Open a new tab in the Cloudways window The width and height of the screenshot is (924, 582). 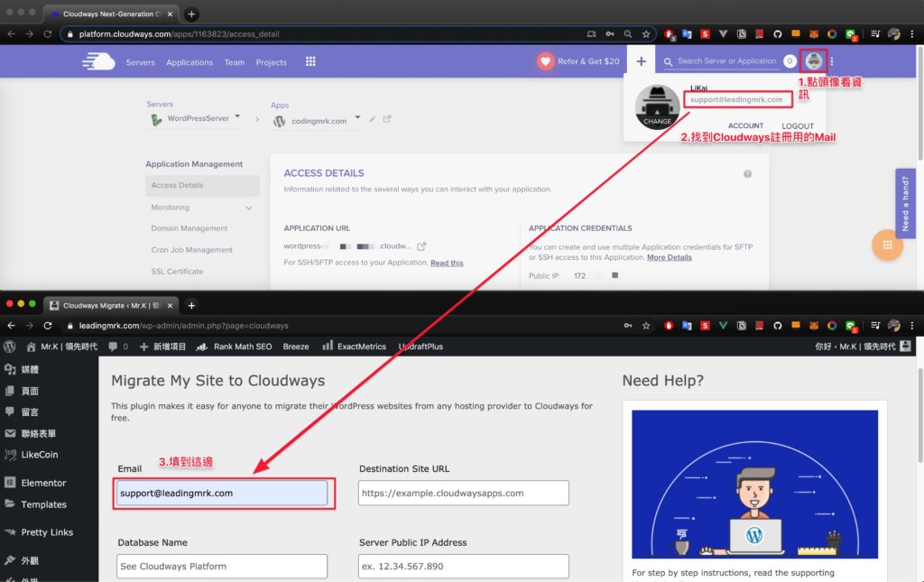coord(191,14)
